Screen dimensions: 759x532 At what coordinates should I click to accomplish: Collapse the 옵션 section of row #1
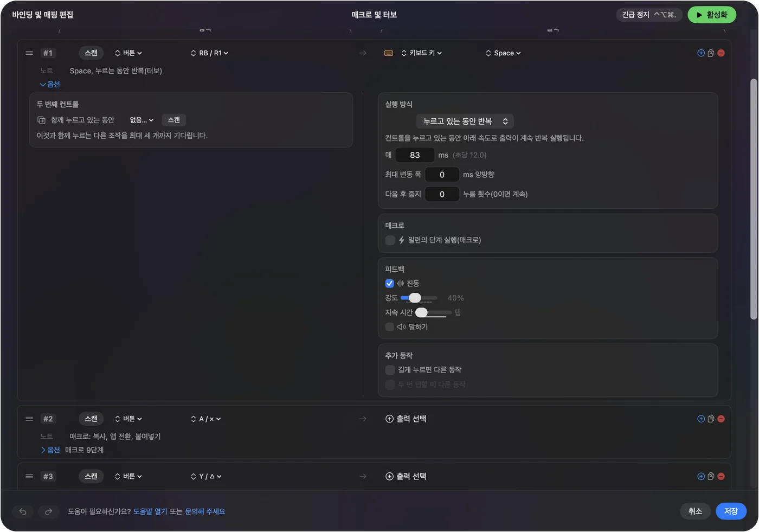click(x=50, y=84)
